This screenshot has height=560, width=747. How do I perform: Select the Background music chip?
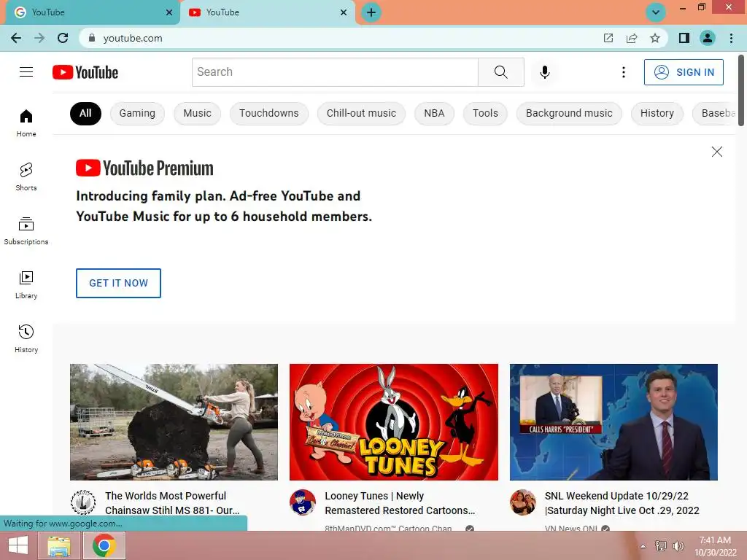point(569,113)
